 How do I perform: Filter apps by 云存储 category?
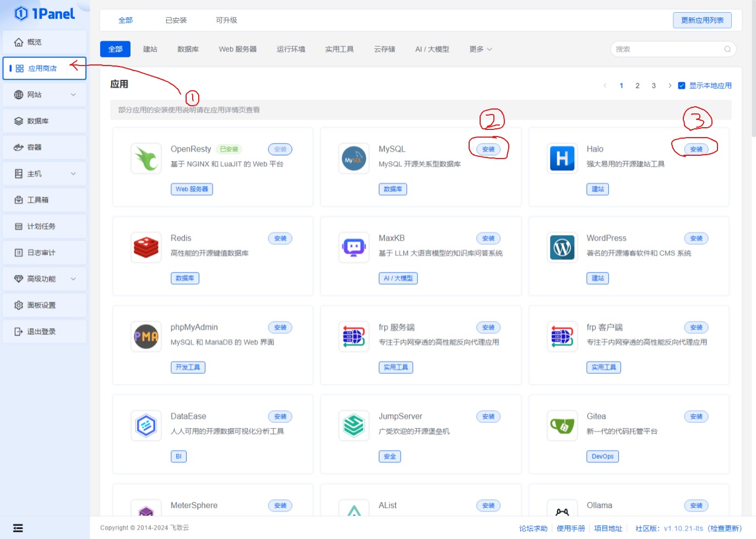tap(384, 49)
